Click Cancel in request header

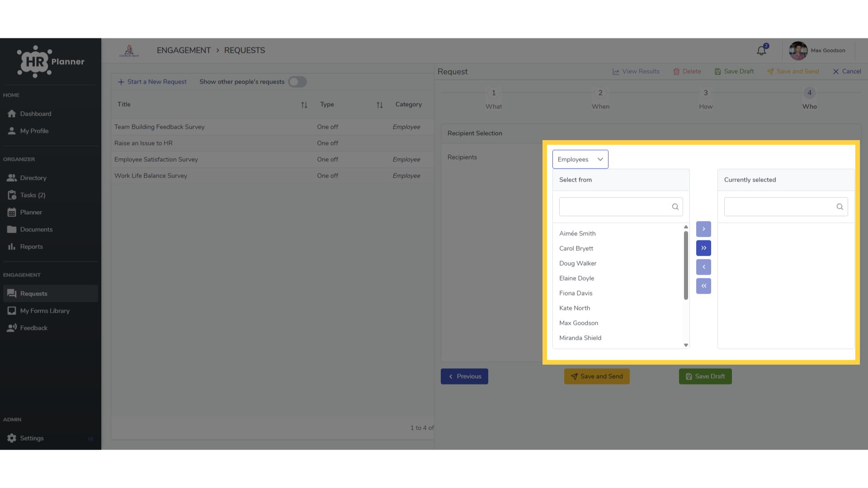(x=847, y=71)
